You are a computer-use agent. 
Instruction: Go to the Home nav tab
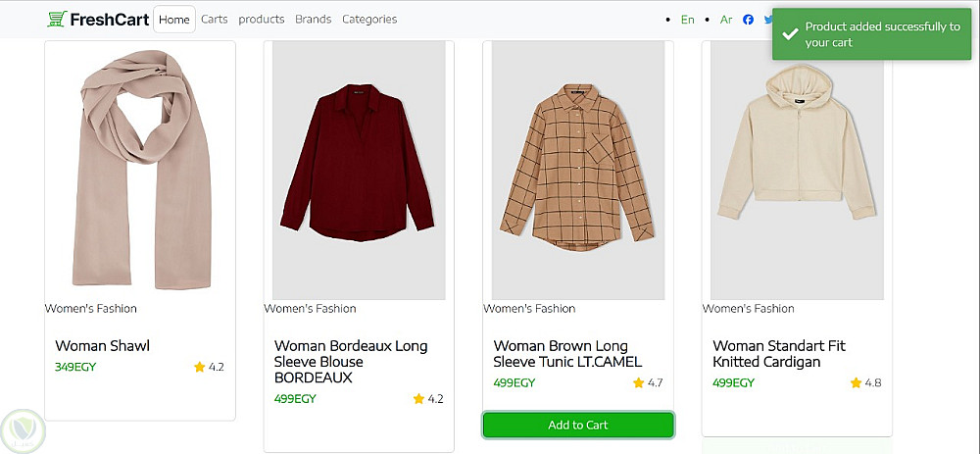pos(174,19)
